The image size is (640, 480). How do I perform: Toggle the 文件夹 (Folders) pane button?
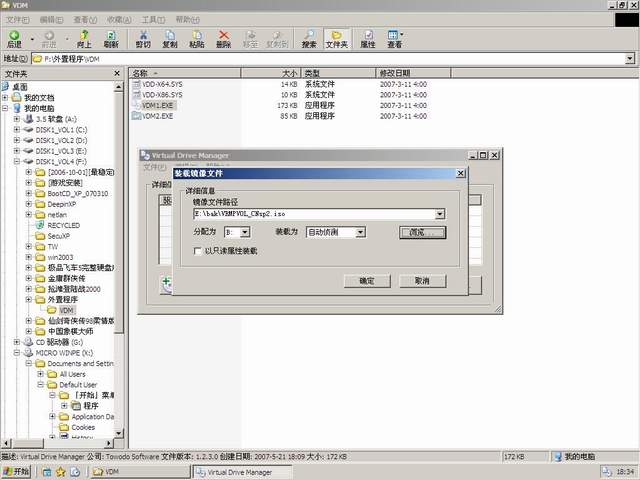[338, 39]
